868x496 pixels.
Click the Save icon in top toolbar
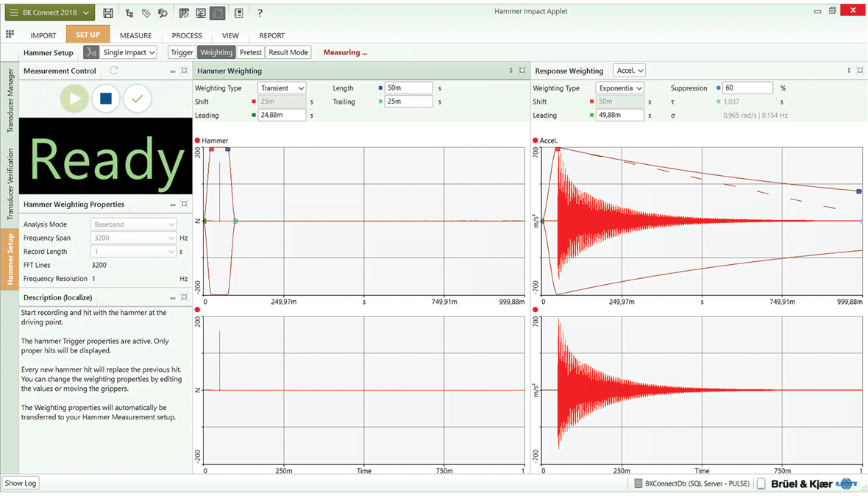(108, 13)
